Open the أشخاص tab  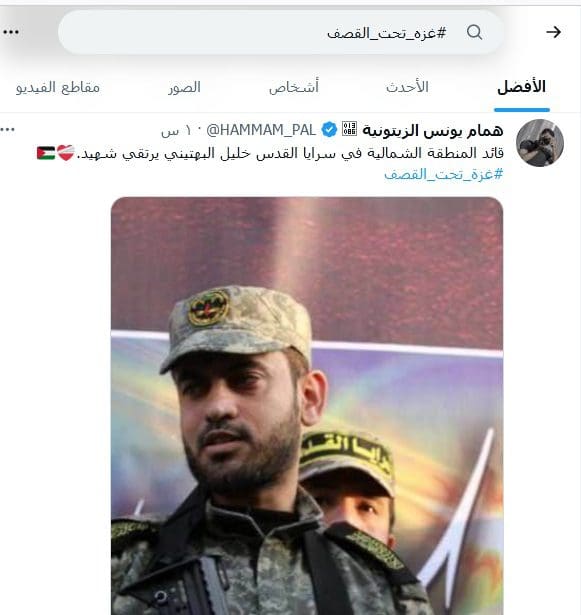pyautogui.click(x=294, y=87)
